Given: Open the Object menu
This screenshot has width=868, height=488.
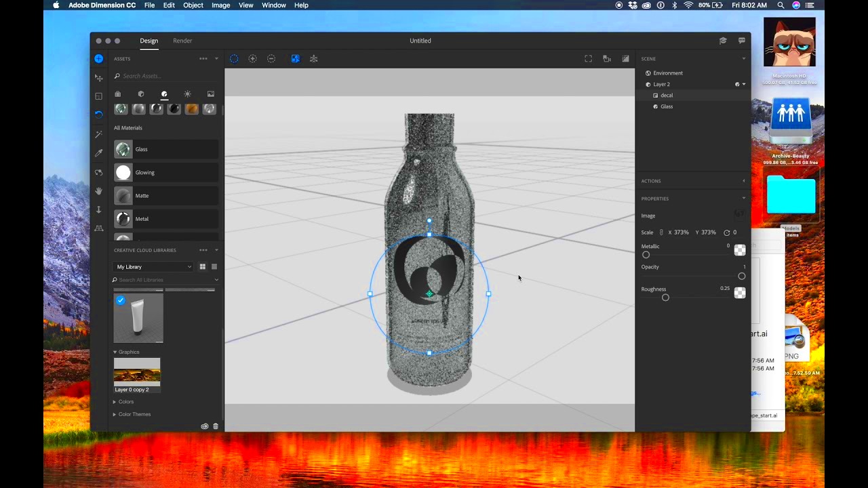Looking at the screenshot, I should pyautogui.click(x=193, y=5).
